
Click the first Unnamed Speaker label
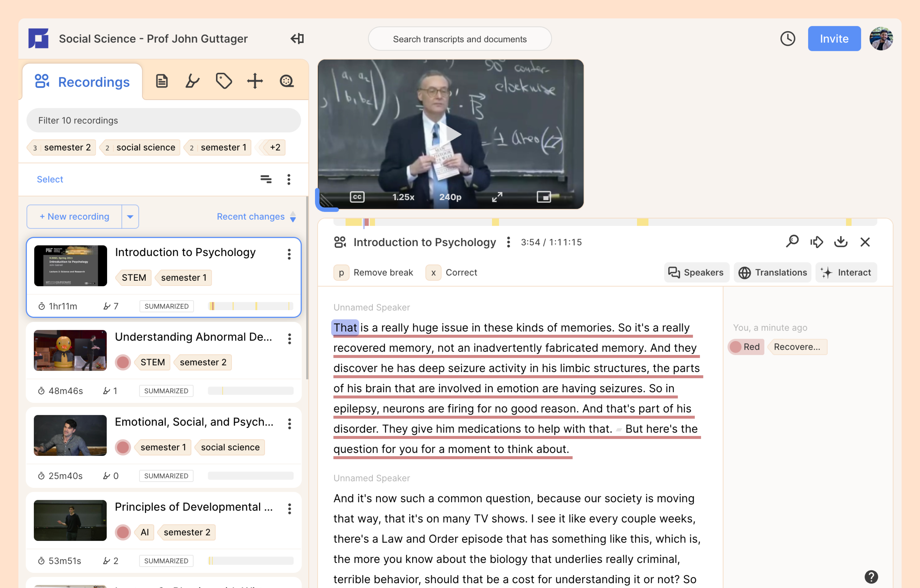pyautogui.click(x=371, y=308)
